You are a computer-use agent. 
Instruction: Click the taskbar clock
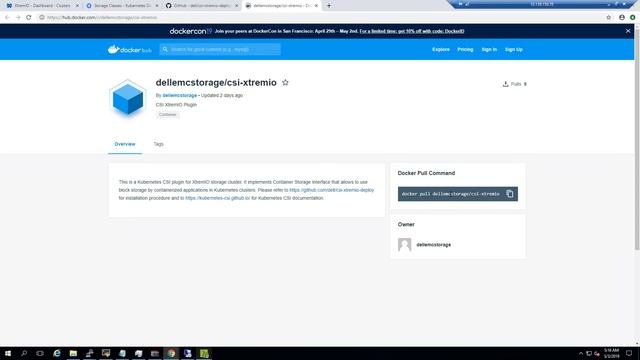tap(611, 353)
